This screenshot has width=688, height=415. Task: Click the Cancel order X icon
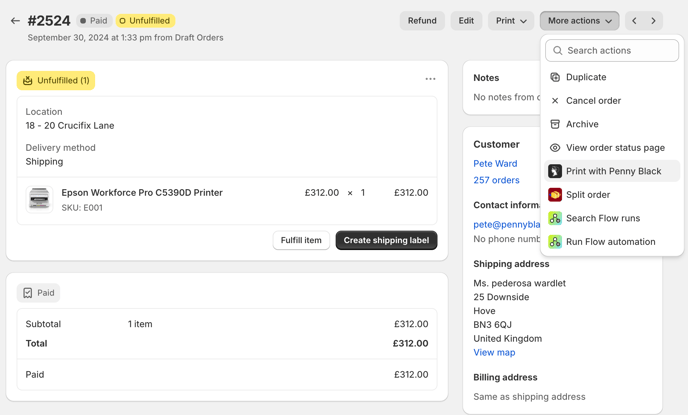555,101
